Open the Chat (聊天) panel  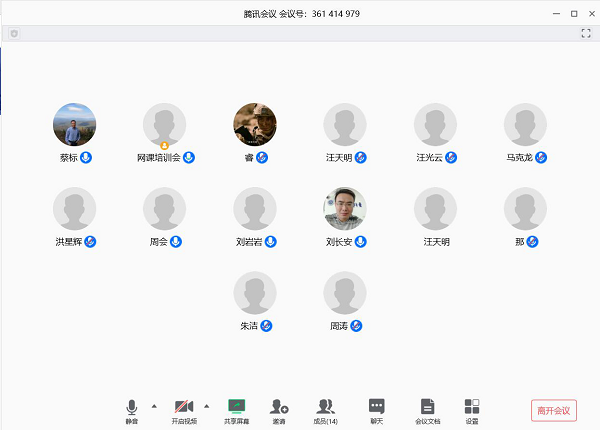click(x=376, y=407)
